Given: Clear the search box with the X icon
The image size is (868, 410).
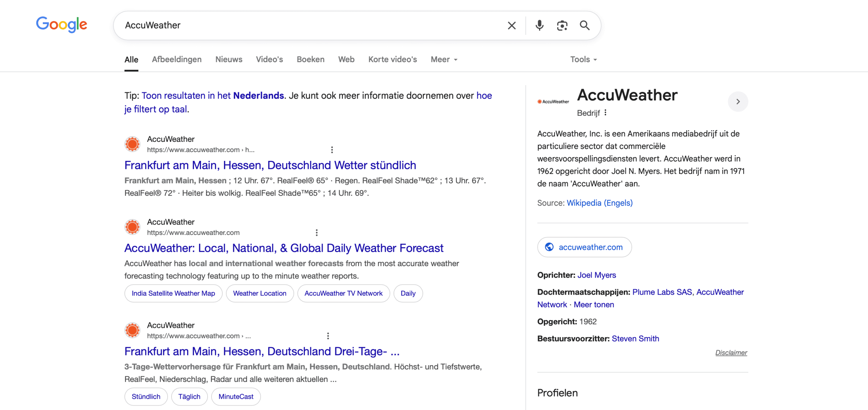Looking at the screenshot, I should (512, 25).
